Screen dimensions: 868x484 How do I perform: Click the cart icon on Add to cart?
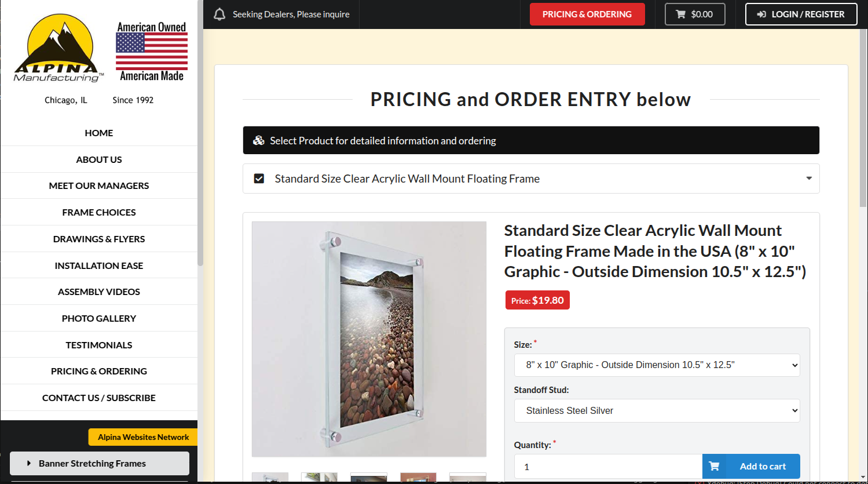715,467
